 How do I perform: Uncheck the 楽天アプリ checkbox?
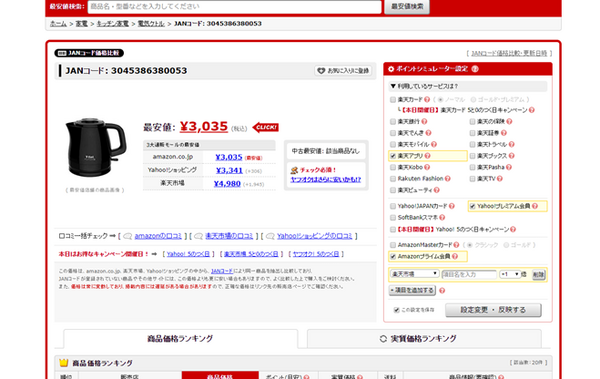[x=393, y=156]
